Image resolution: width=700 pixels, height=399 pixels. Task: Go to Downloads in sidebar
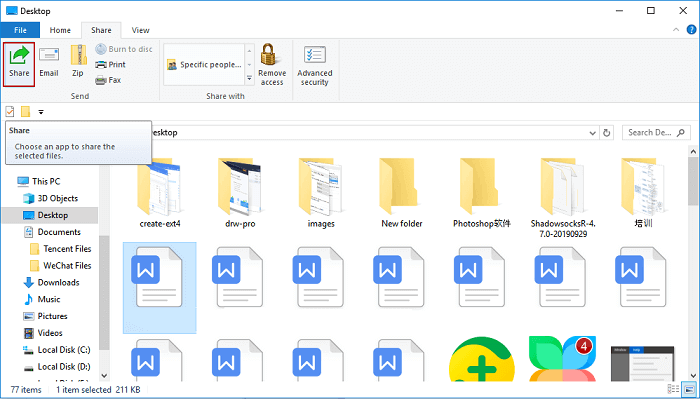point(51,283)
